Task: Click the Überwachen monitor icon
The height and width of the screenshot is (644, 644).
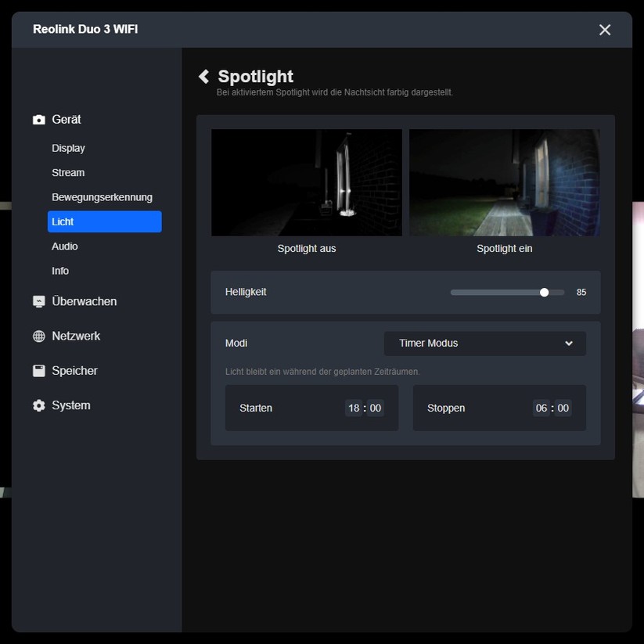Action: [x=38, y=300]
